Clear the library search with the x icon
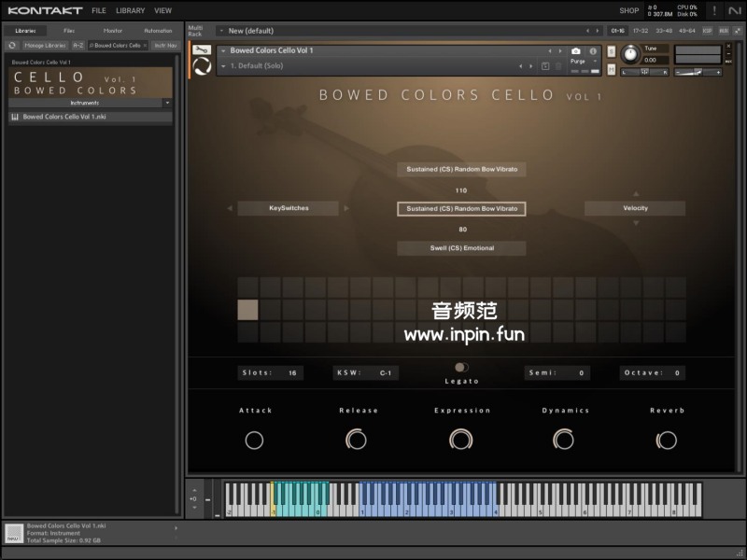The image size is (747, 560). (x=145, y=45)
